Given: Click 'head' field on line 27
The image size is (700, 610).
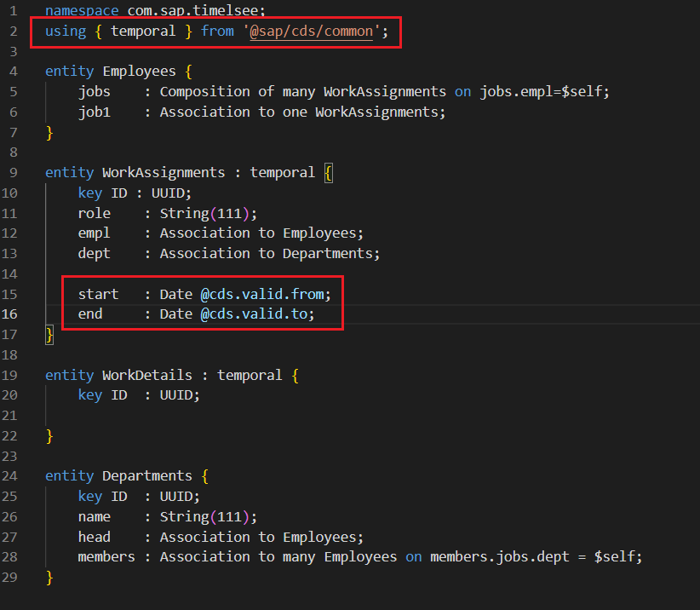Looking at the screenshot, I should point(94,538).
